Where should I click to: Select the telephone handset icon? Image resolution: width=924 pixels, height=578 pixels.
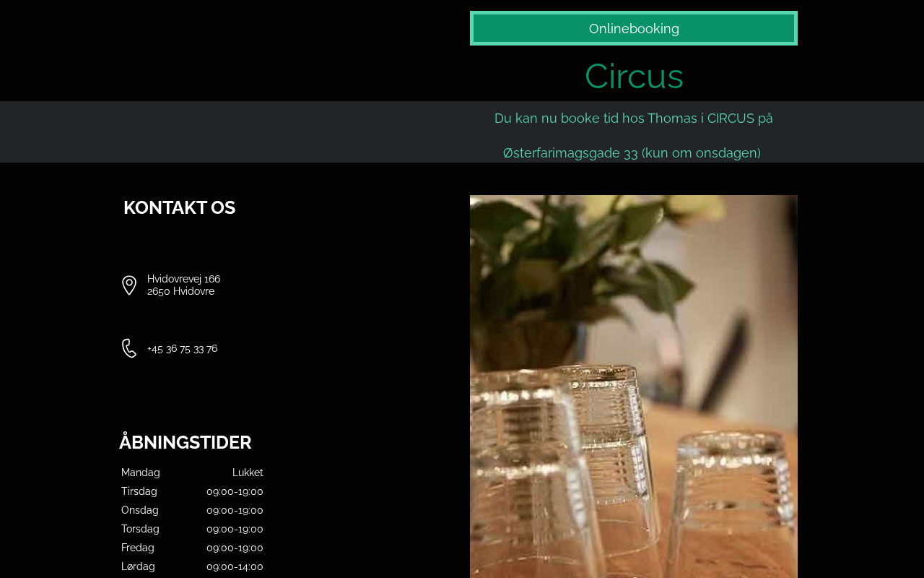tap(129, 348)
